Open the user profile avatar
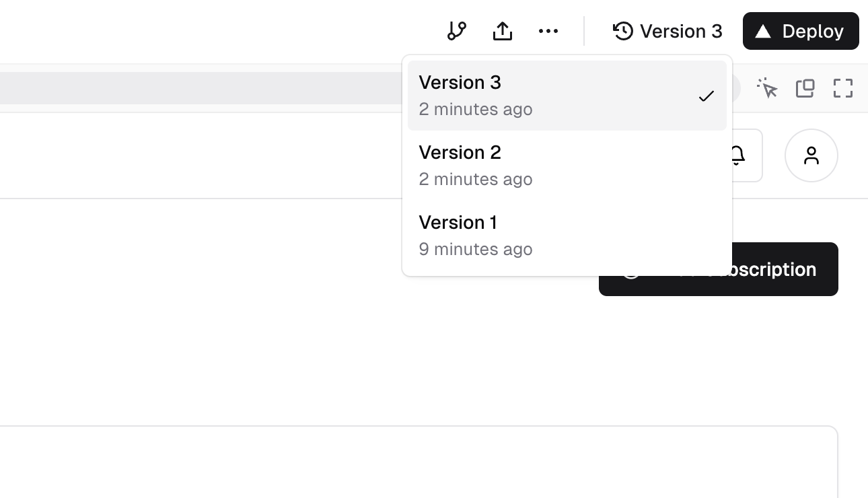 pos(811,155)
